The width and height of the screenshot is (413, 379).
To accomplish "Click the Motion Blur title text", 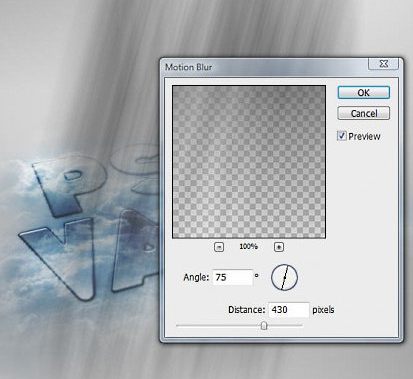I will click(189, 67).
